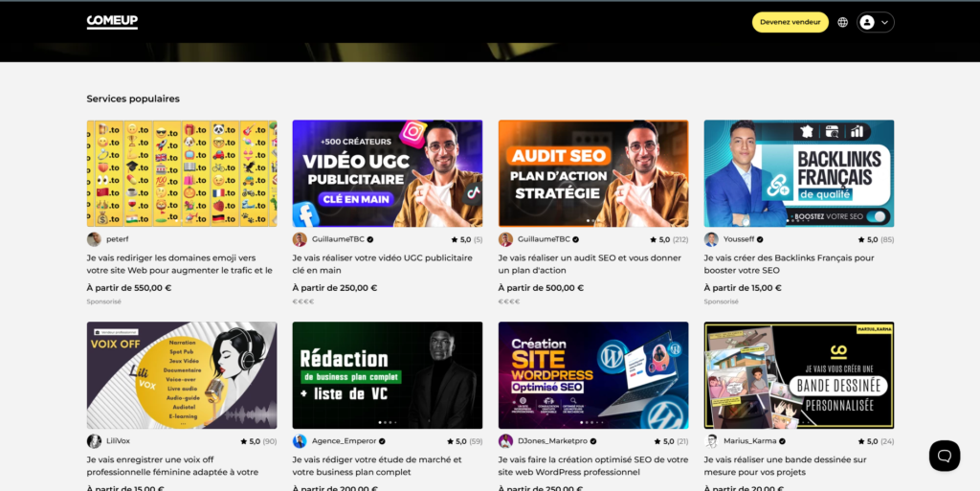980x491 pixels.
Task: Click Yousseff's avatar
Action: point(711,239)
